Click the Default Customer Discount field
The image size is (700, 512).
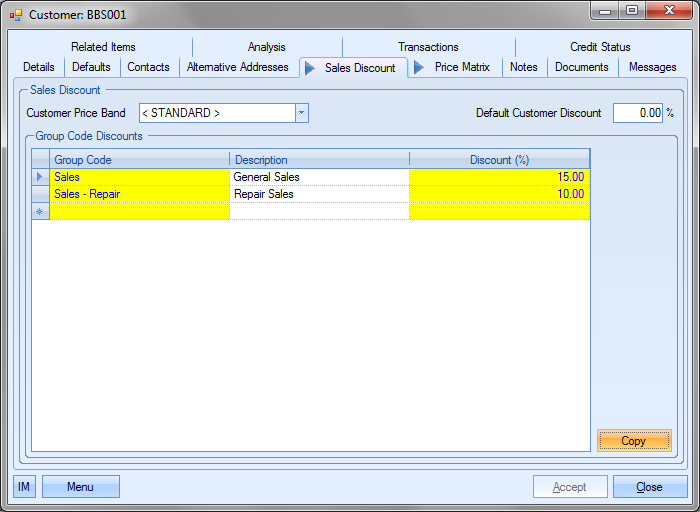637,113
